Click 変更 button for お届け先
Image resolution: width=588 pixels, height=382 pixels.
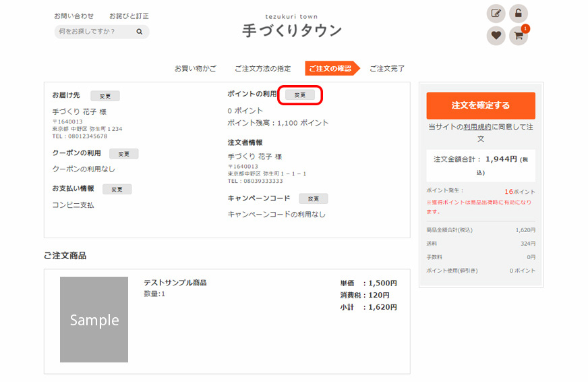[x=105, y=96]
